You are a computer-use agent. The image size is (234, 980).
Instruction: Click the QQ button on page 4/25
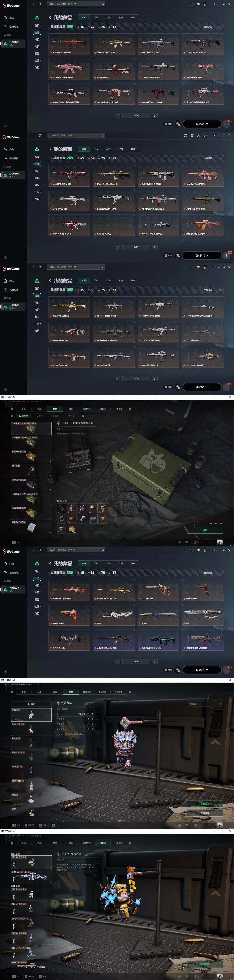tap(168, 670)
